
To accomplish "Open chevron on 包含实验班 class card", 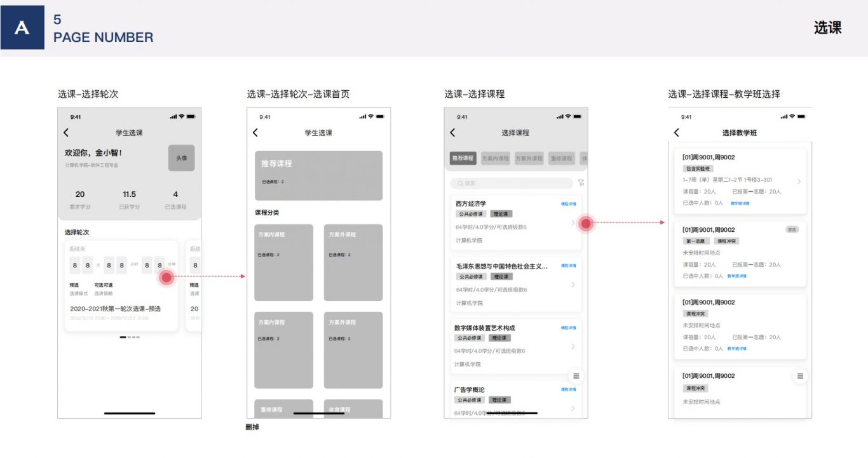I will [x=799, y=182].
